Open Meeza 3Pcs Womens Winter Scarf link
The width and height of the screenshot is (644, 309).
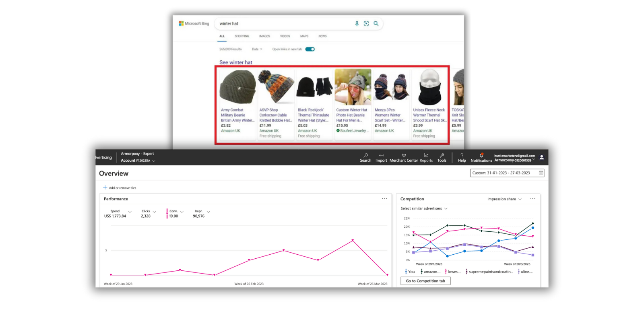point(390,115)
